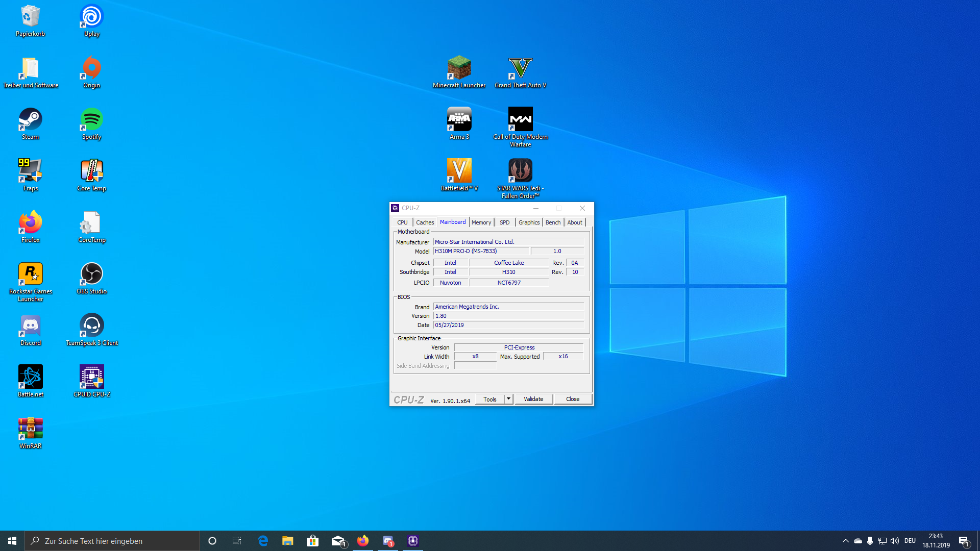
Task: Switch to the Memory tab
Action: [481, 222]
